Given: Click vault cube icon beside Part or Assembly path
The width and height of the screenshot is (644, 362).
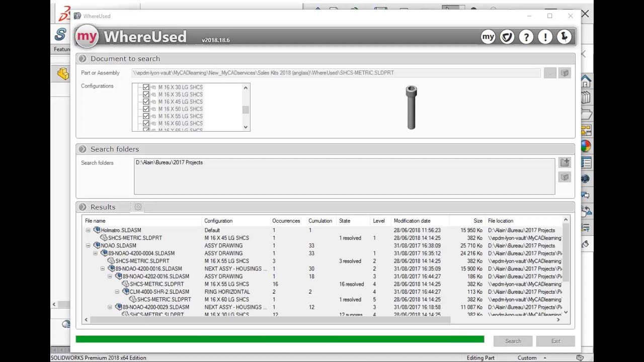Looking at the screenshot, I should point(565,73).
